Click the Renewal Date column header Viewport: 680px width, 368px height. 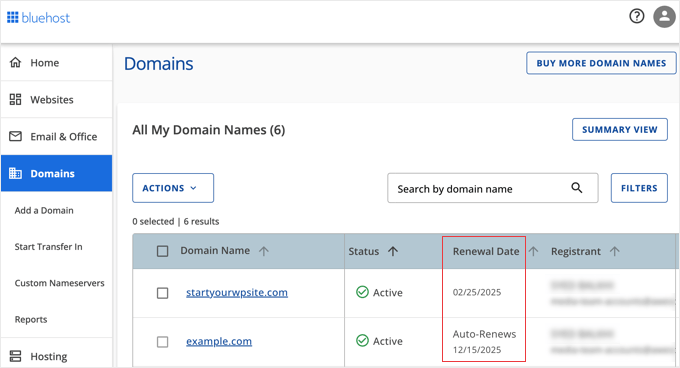coord(486,251)
